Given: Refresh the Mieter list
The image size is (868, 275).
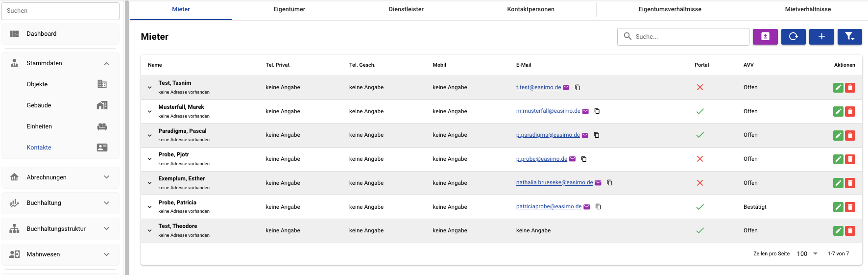Looking at the screenshot, I should [794, 37].
